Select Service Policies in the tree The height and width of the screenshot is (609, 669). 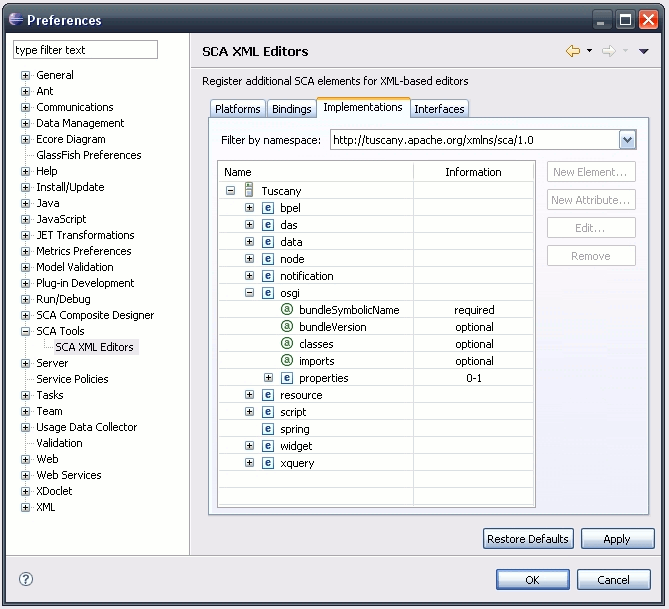click(72, 379)
